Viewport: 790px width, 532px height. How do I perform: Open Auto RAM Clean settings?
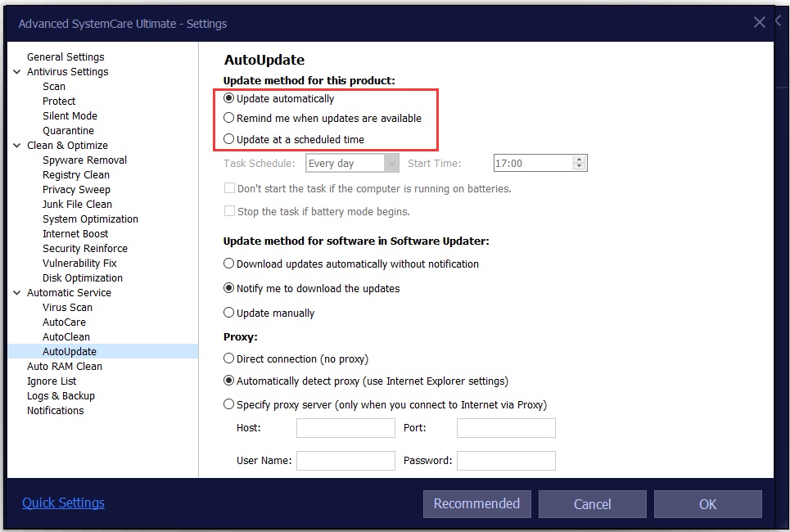65,366
